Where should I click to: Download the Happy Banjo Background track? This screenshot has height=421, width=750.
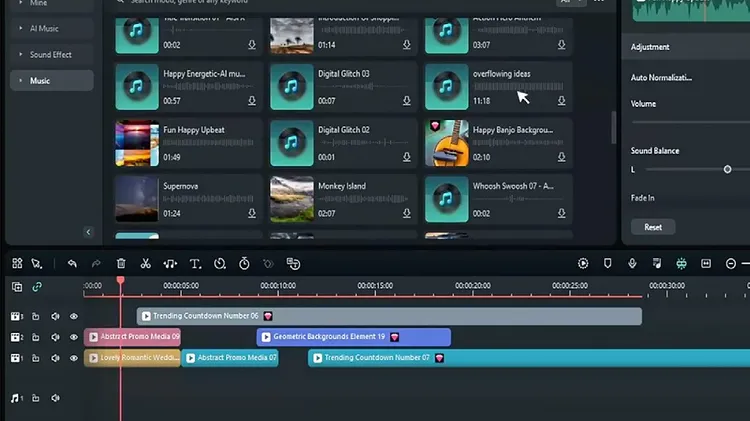[562, 157]
